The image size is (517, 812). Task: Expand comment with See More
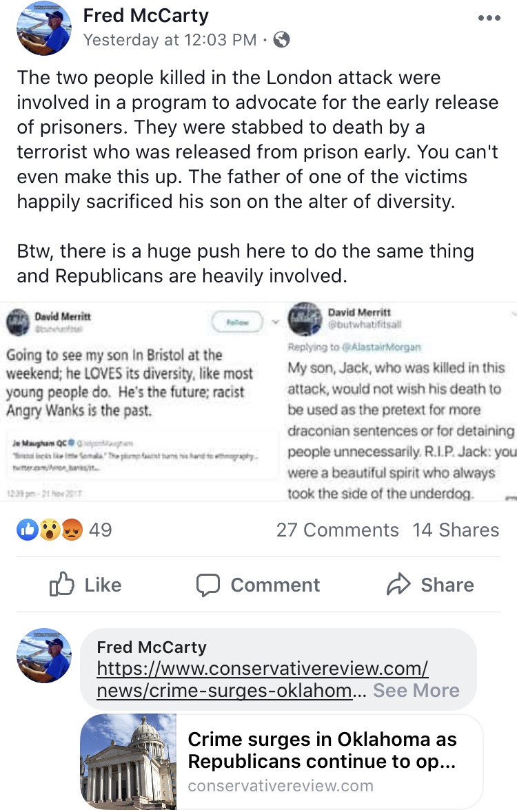coord(416,690)
